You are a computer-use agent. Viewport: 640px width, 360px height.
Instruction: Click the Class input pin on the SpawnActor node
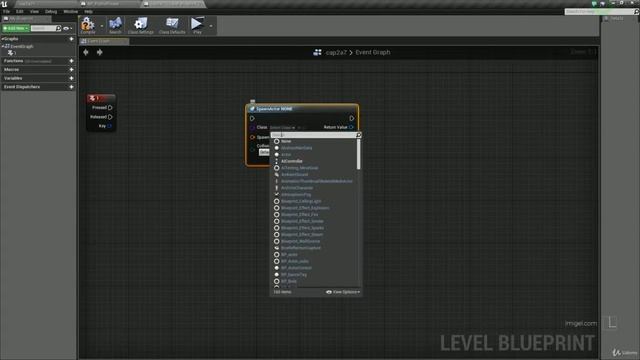click(x=252, y=127)
